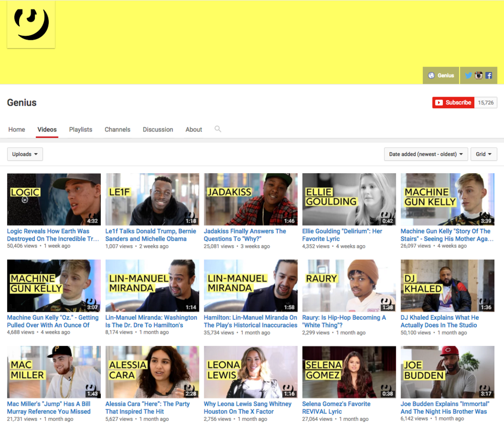Subscribe to the Genius channel
504x428 pixels.
453,103
